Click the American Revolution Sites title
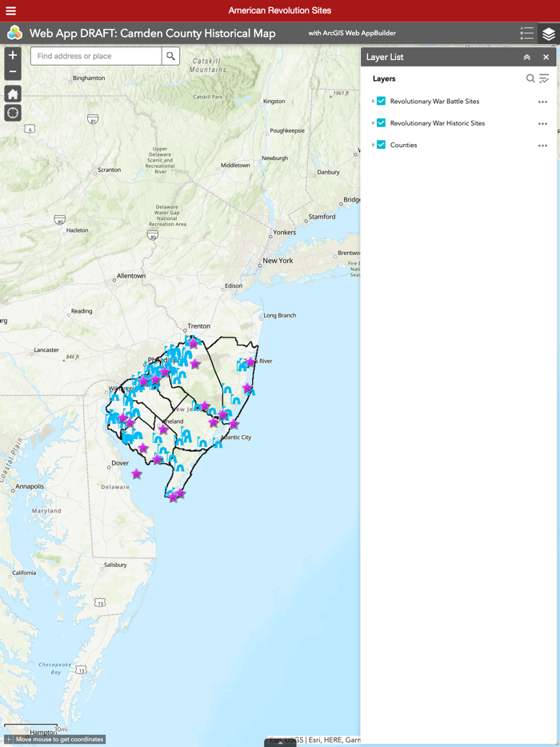This screenshot has height=747, width=560. [x=280, y=10]
